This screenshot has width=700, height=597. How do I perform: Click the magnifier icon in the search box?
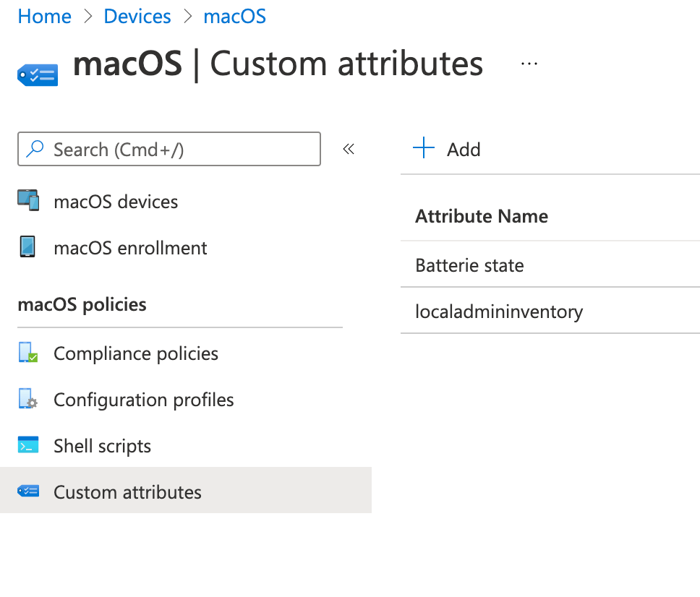(x=35, y=149)
